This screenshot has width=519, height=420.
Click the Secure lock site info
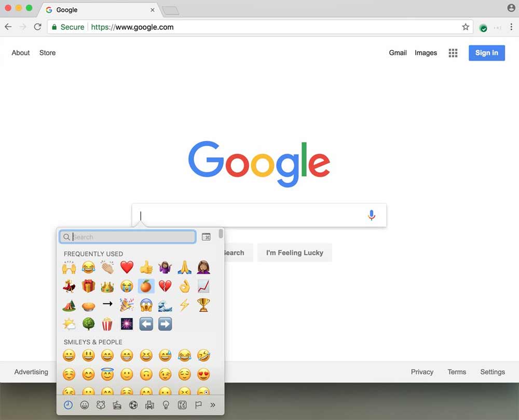68,27
